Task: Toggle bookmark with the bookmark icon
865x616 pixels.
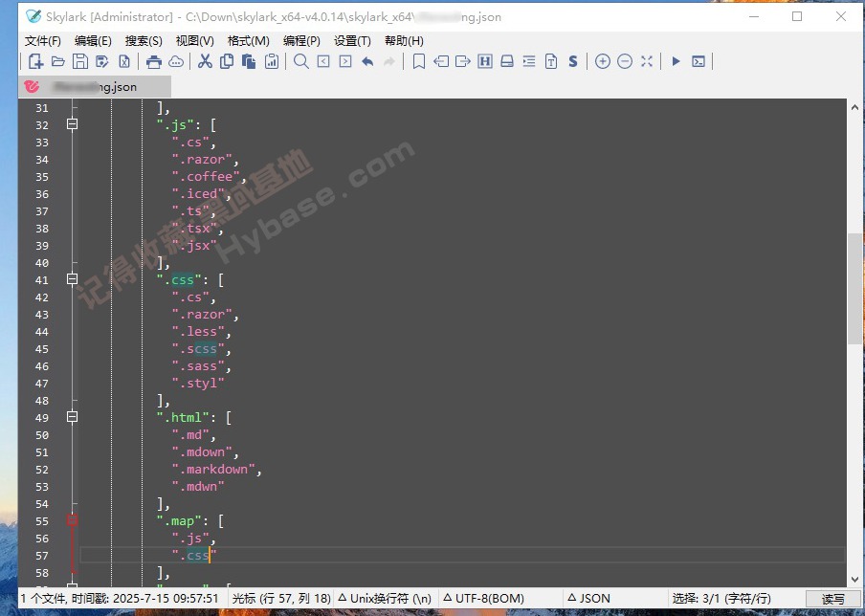Action: (419, 61)
